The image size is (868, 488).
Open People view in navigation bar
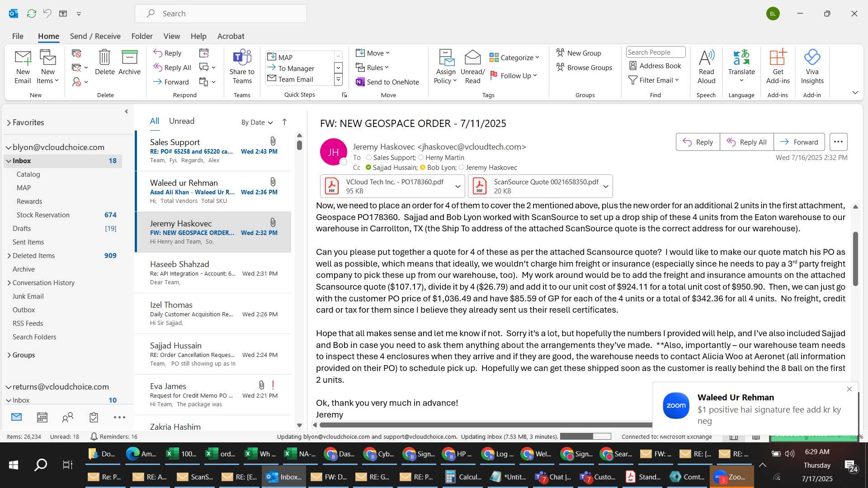pyautogui.click(x=68, y=417)
